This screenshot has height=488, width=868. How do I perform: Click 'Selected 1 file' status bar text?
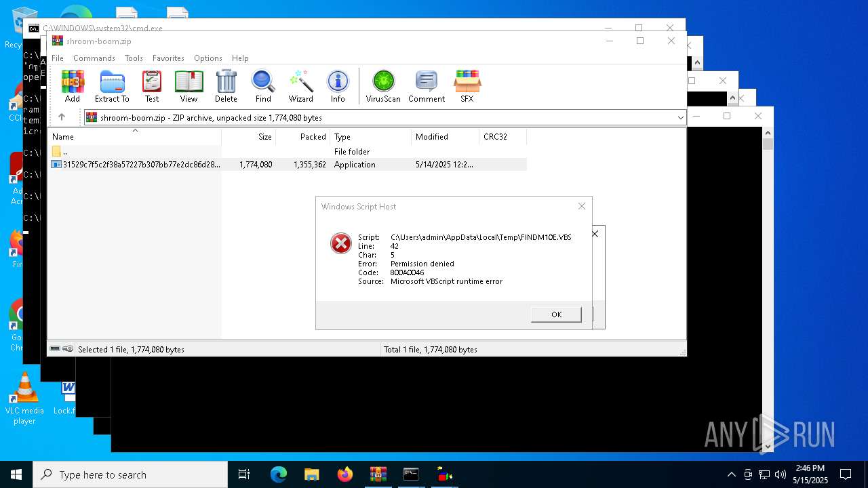131,350
